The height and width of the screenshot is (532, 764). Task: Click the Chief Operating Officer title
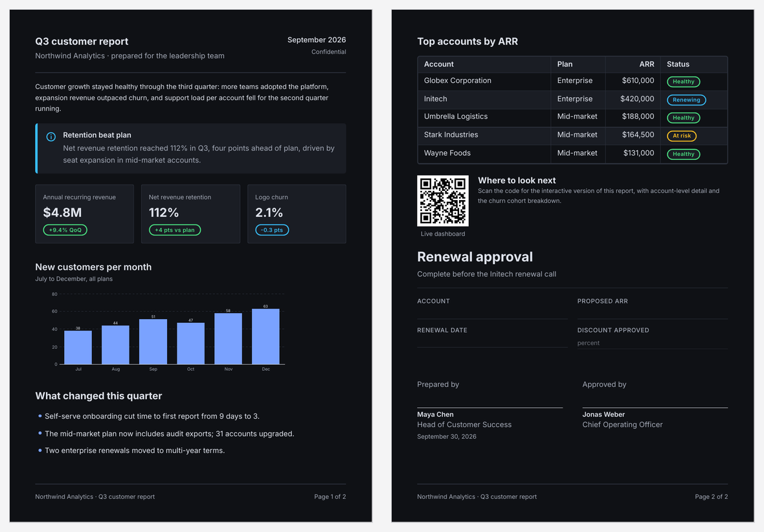click(x=622, y=425)
